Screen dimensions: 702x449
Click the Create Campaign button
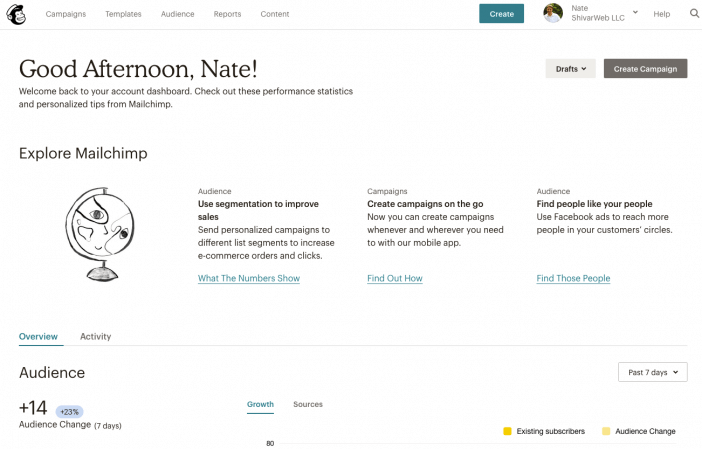pyautogui.click(x=645, y=68)
